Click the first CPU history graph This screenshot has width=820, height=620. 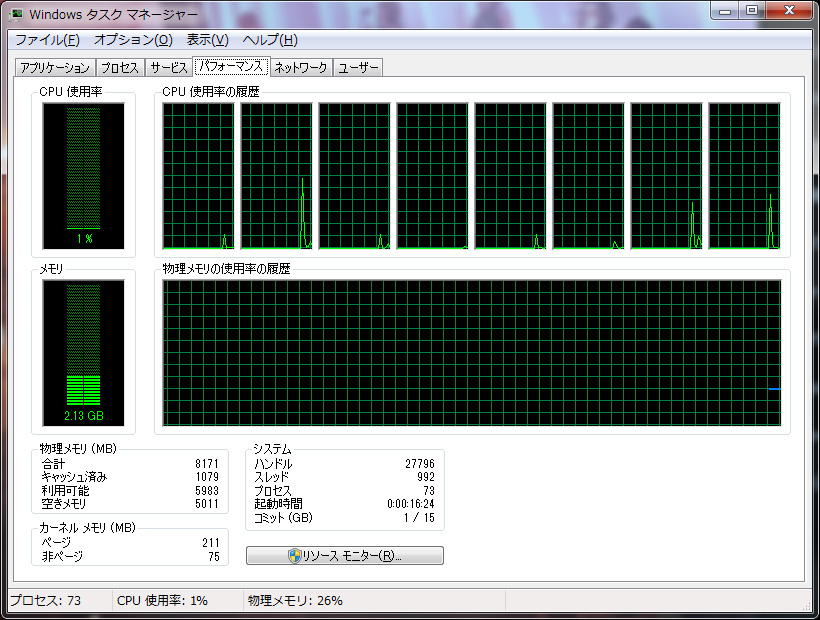tap(198, 176)
